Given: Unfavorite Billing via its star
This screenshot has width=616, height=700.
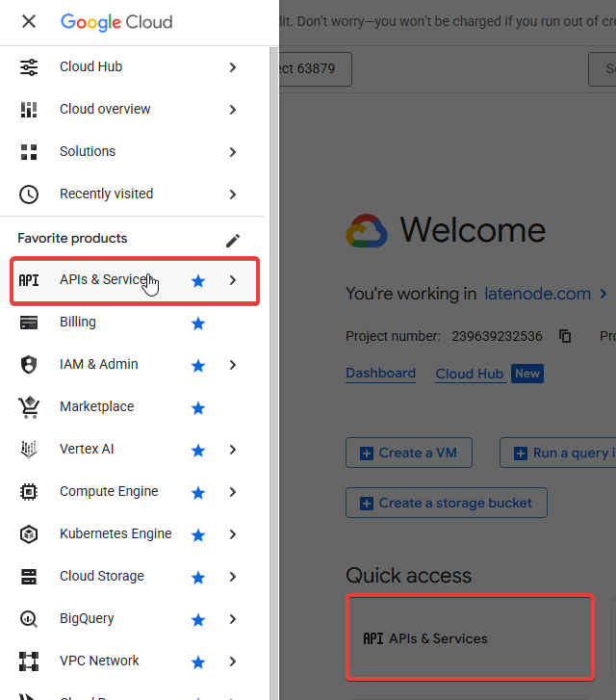Looking at the screenshot, I should tap(198, 324).
